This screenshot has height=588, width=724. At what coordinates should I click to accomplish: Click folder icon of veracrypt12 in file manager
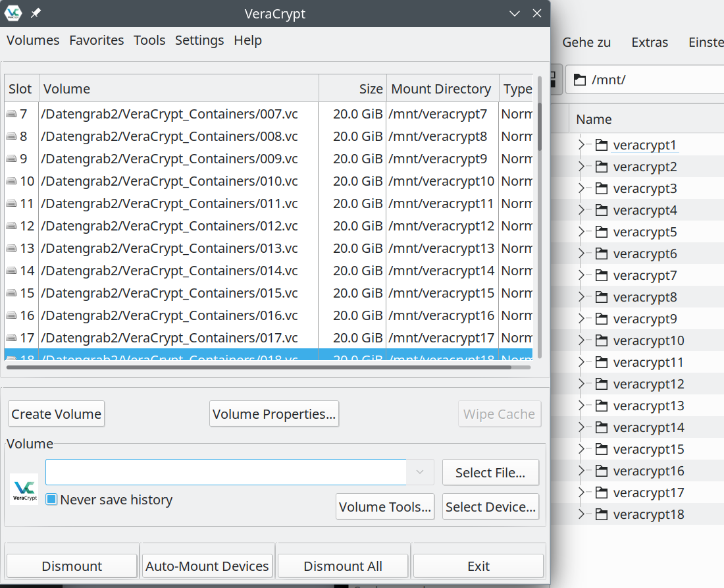coord(601,384)
